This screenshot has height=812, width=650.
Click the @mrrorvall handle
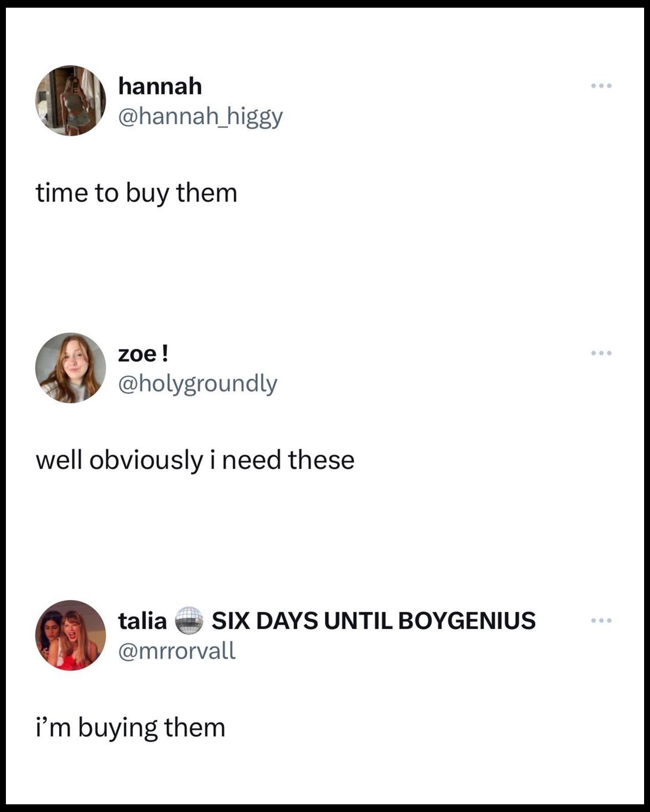click(177, 651)
